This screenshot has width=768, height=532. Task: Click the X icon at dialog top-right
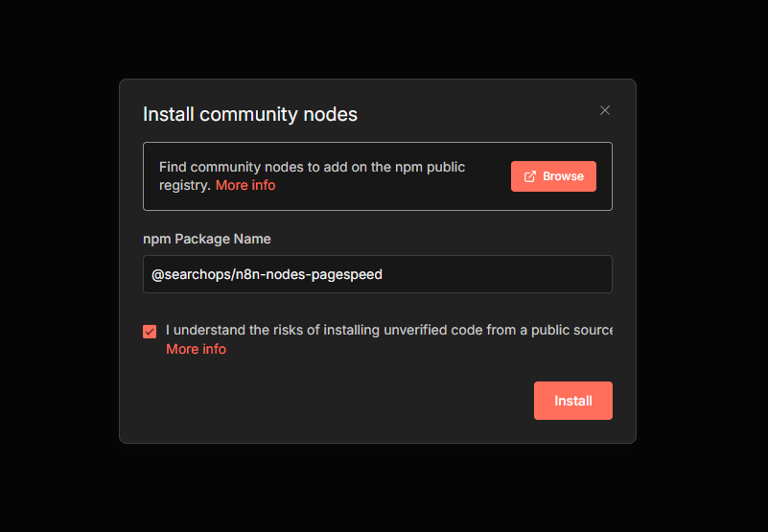[605, 110]
